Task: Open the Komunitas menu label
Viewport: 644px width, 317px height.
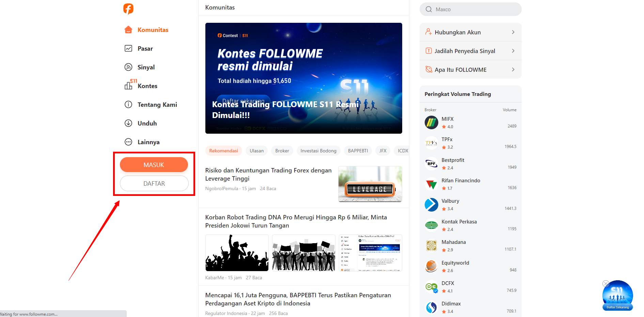Action: click(x=153, y=30)
